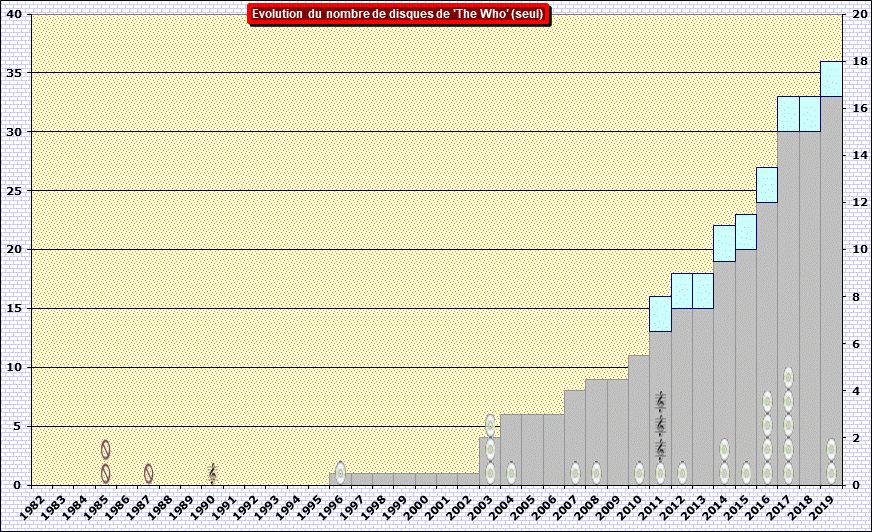
Task: Click the disc icon in the 2015 bar
Action: [746, 472]
